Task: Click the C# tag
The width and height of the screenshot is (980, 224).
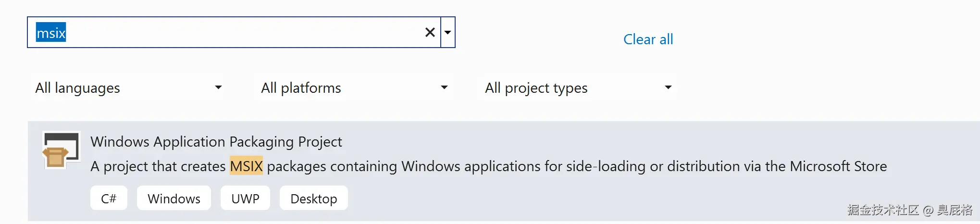Action: coord(109,199)
